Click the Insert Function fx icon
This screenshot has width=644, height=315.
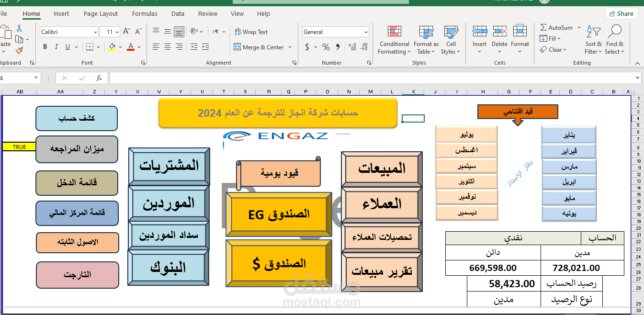pos(99,78)
